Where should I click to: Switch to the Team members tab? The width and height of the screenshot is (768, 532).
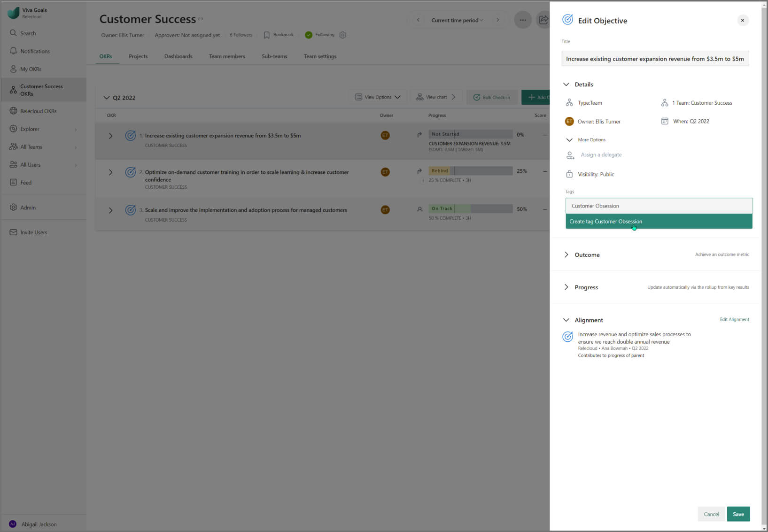227,56
